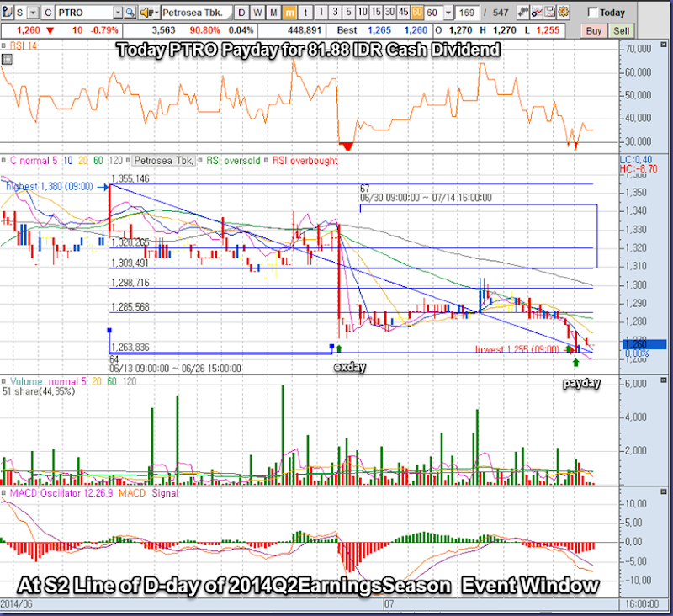673x616 pixels.
Task: Select the highlighted 60-minute interval button
Action: point(416,12)
